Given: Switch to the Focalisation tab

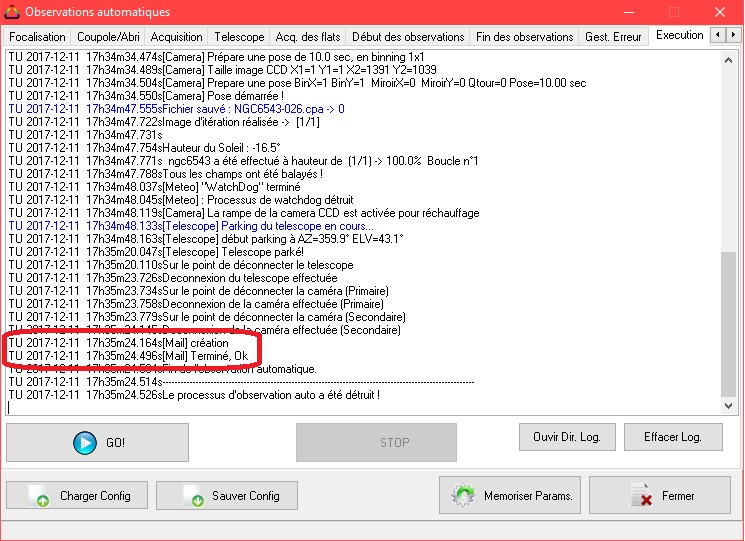Looking at the screenshot, I should (x=37, y=37).
